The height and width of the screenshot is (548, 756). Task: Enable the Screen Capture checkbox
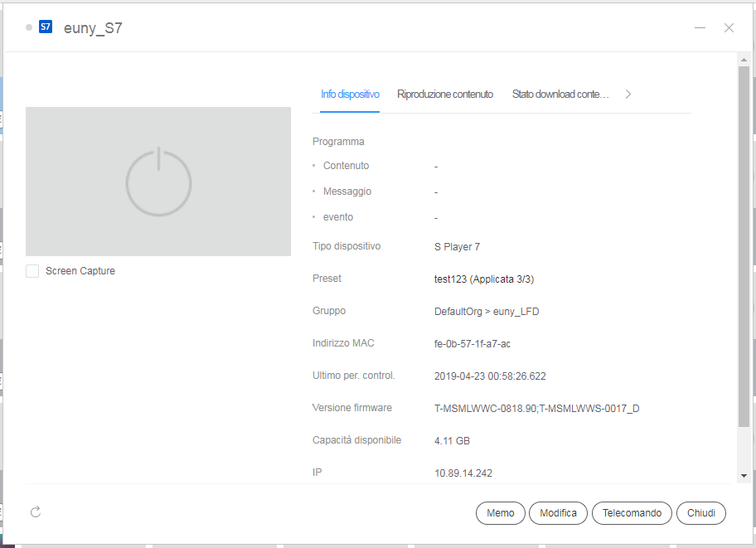pos(32,271)
